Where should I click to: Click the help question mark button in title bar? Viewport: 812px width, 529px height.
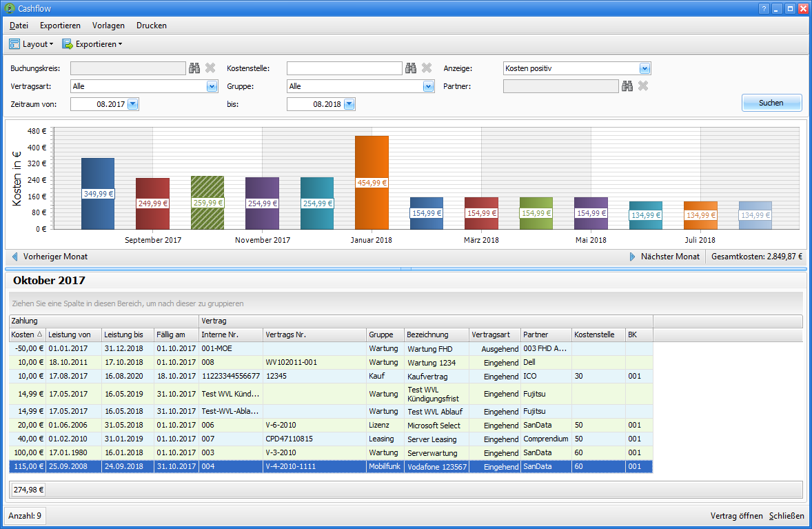tap(764, 8)
